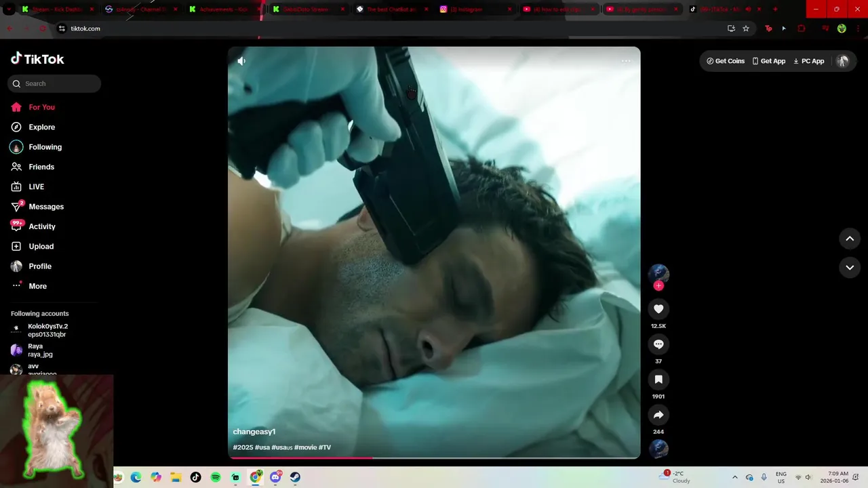This screenshot has height=488, width=868.
Task: Open the site information icon in address bar
Action: point(62,28)
